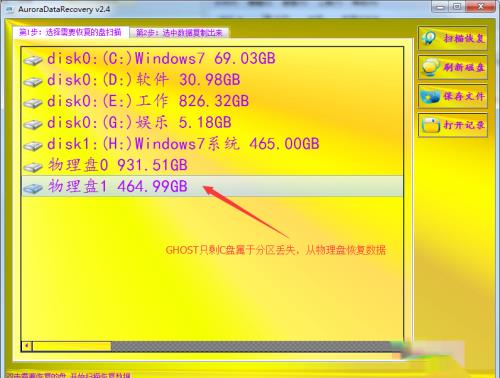Image resolution: width=500 pixels, height=378 pixels.
Task: Select 物理盘1 464.99GB physical disk
Action: coord(212,186)
